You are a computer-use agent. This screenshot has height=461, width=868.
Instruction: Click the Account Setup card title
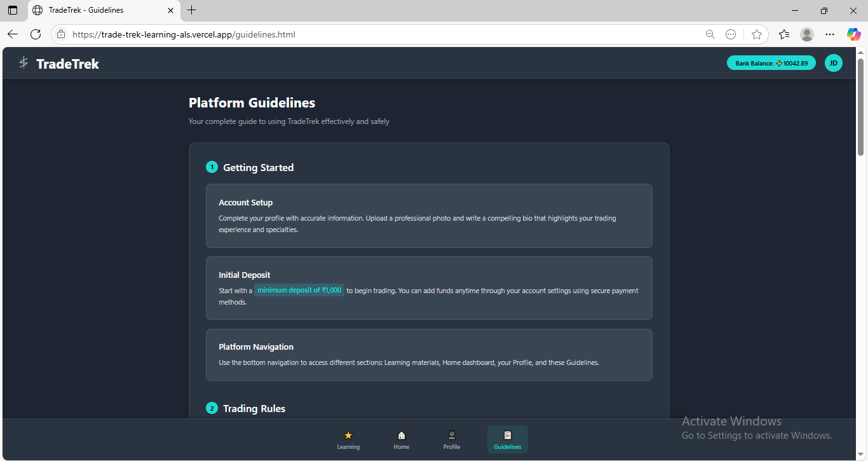tap(245, 202)
